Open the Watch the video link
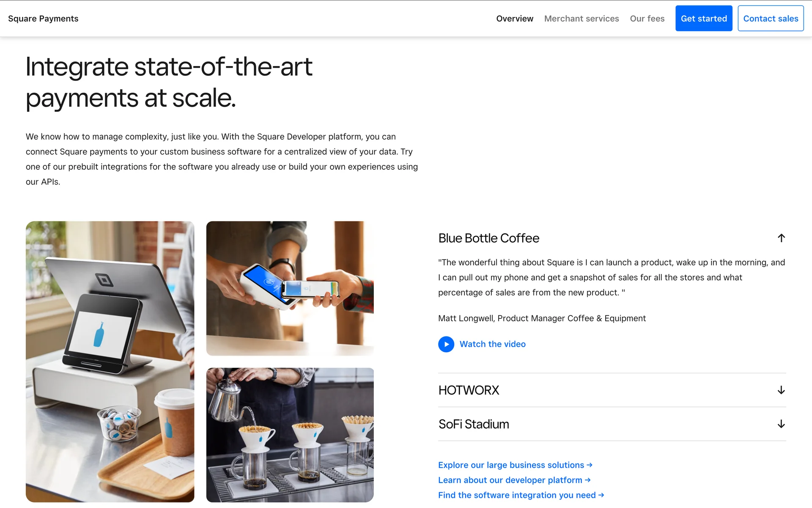Screen dimensions: 812x508 coord(493,344)
